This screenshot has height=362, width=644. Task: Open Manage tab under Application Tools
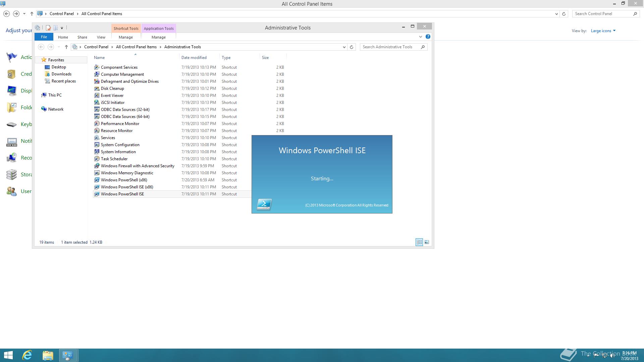(x=159, y=37)
